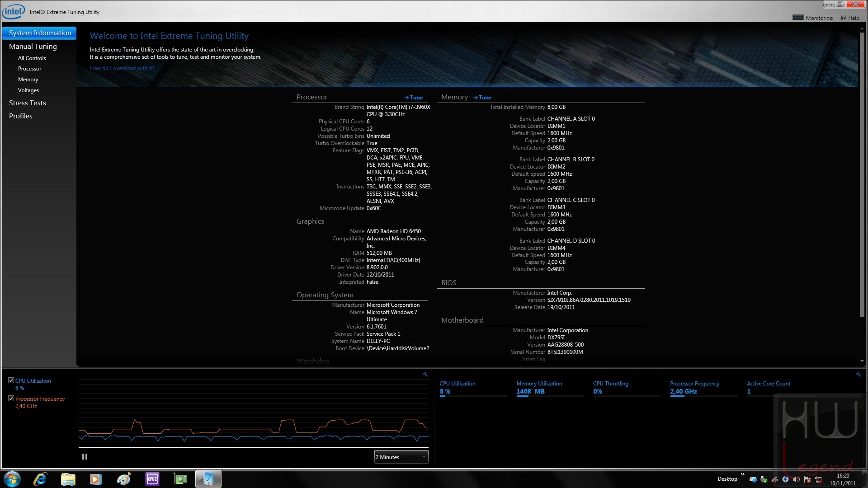The image size is (868, 488).
Task: Click the Desktop toolbar label in taskbar
Action: tap(727, 479)
